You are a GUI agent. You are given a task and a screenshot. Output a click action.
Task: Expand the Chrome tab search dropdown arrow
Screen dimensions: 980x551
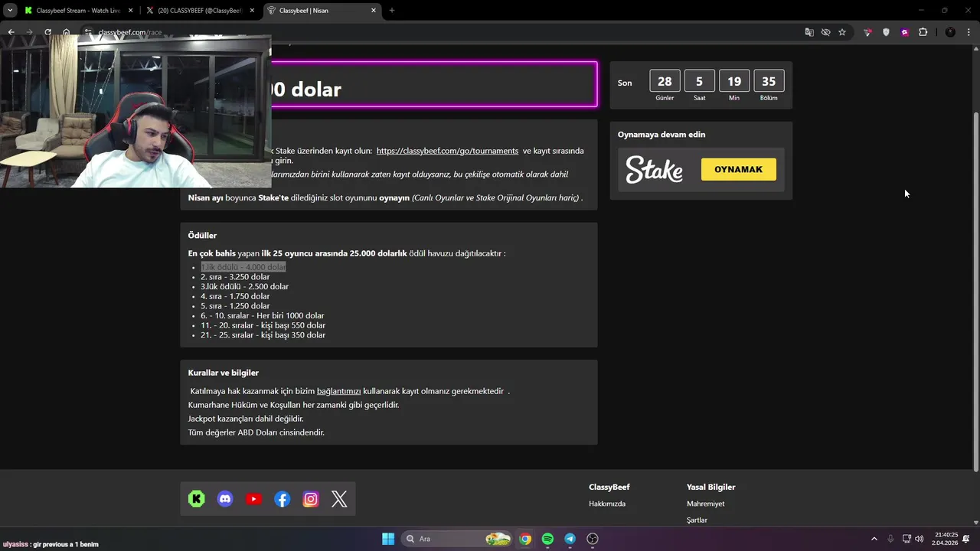click(10, 10)
